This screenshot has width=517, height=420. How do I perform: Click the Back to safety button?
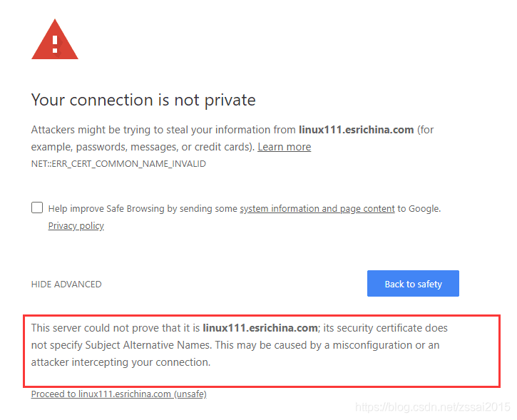pos(413,284)
